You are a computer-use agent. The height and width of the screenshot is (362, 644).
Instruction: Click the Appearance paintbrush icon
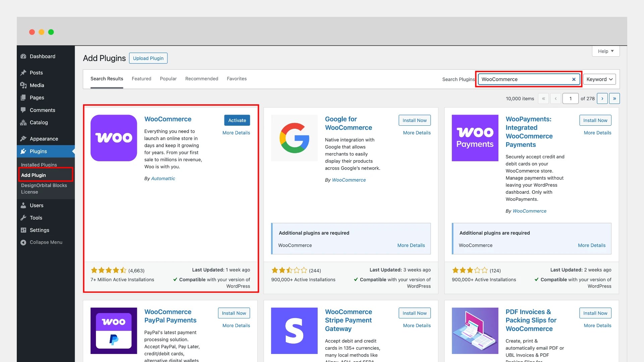(x=23, y=139)
